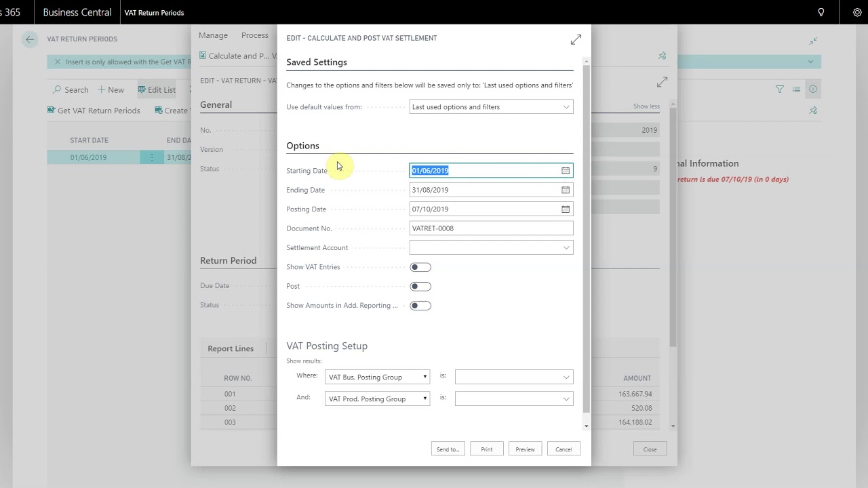Dismiss the Insert is only allowed notification
The width and height of the screenshot is (868, 488).
(x=58, y=62)
